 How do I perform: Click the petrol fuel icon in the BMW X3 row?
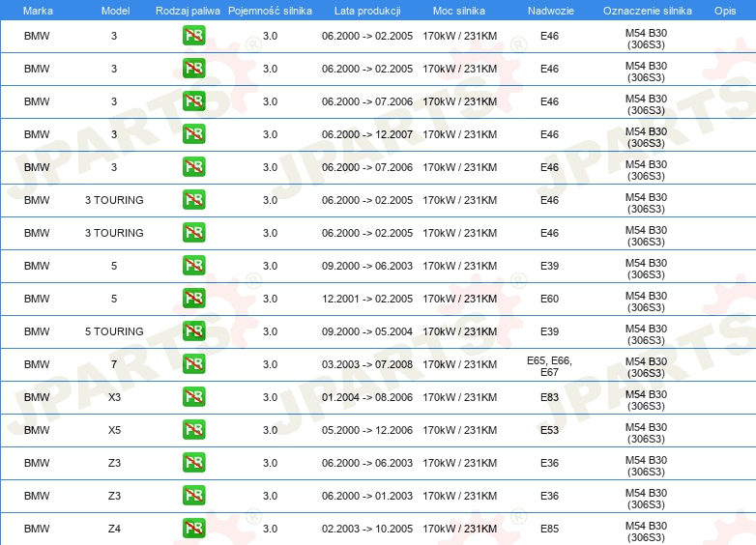pos(193,396)
